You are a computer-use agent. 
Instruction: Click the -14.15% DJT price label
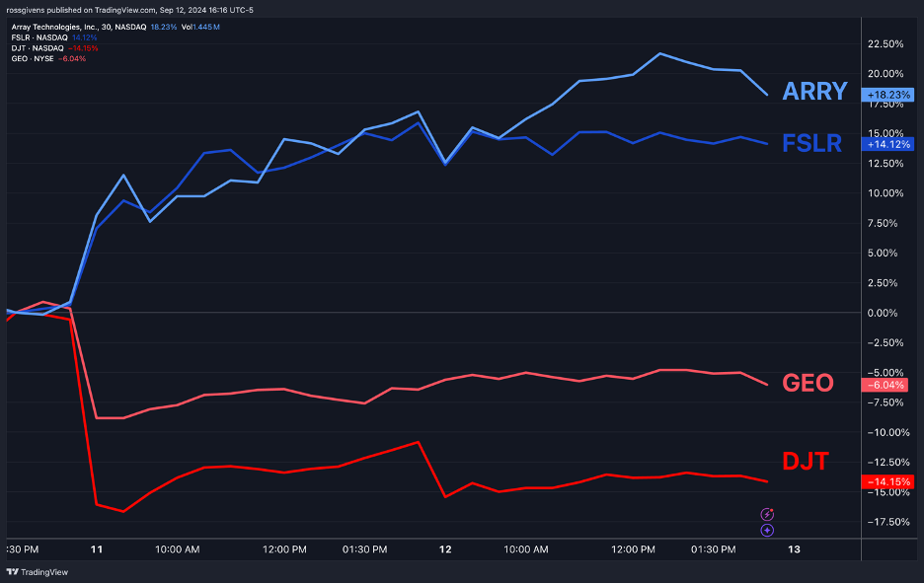[x=888, y=481]
